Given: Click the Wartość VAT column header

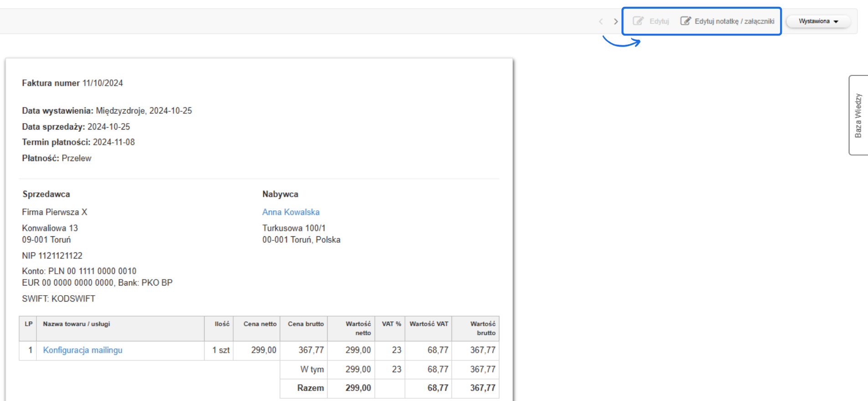Looking at the screenshot, I should 428,324.
